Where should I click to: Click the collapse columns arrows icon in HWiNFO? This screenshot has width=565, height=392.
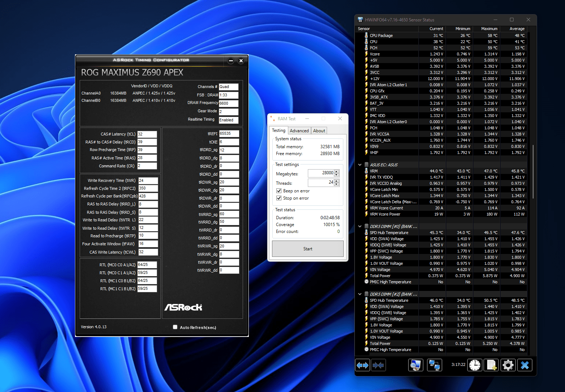(x=378, y=365)
